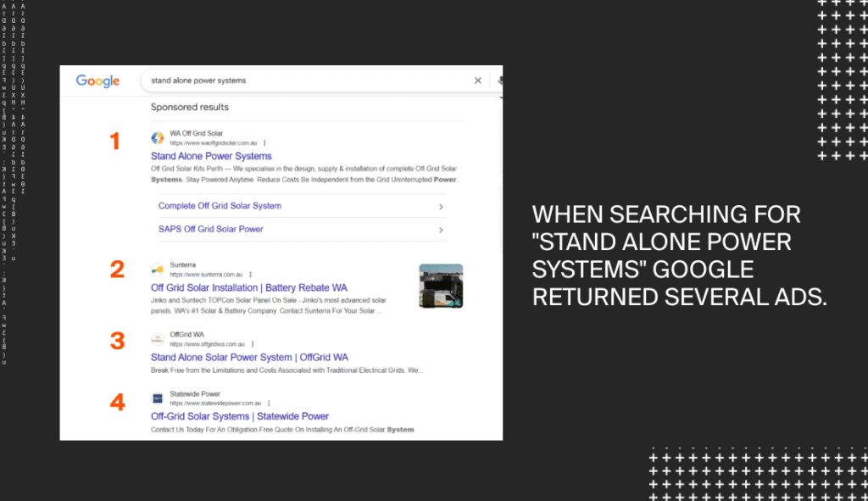Click the sunterra.com.au URL text

coord(206,275)
